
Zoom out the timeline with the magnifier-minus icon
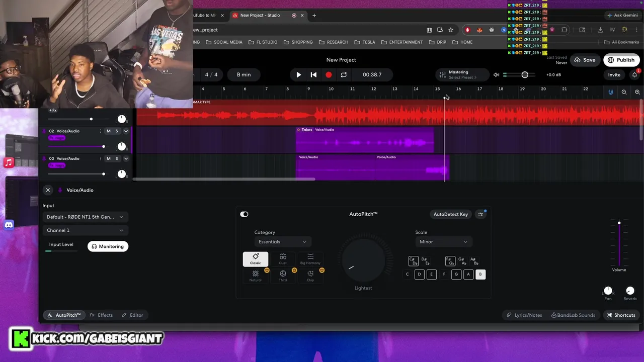[x=624, y=92]
